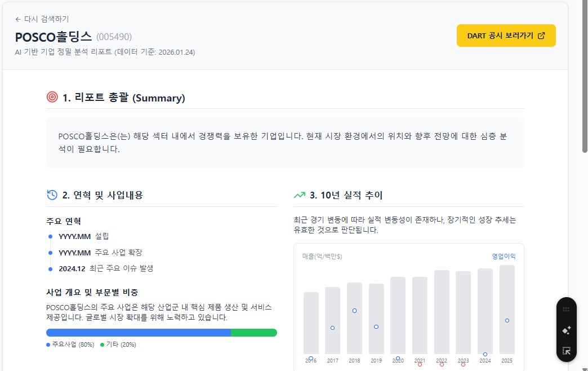Select the 2019 operating profit marker on chart
588x371 pixels.
coord(376,326)
